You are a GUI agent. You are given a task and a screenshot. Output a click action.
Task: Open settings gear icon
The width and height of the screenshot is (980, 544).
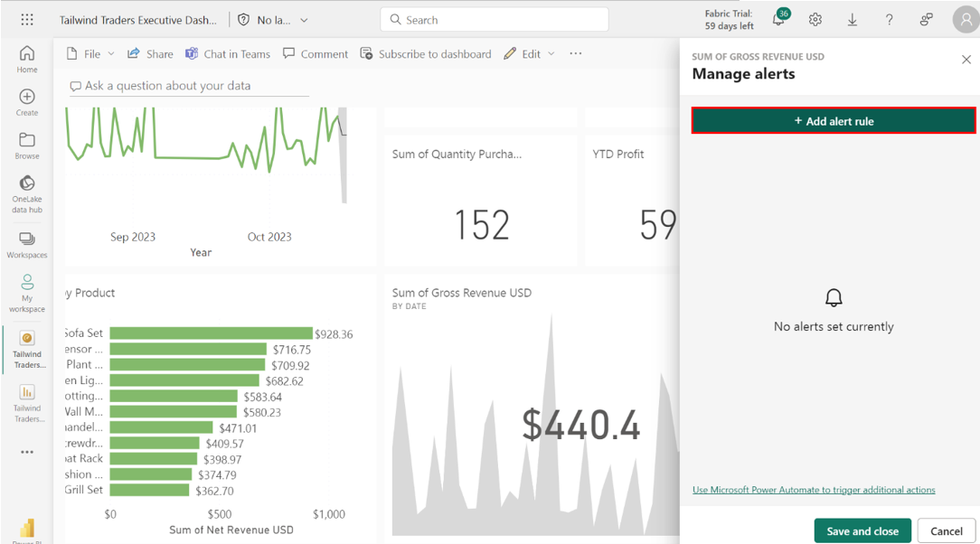coord(815,20)
